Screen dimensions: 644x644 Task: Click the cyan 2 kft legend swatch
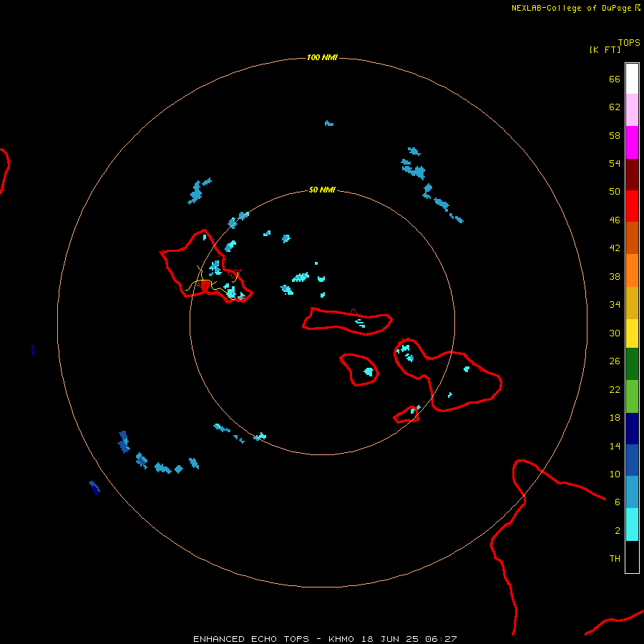(x=632, y=525)
